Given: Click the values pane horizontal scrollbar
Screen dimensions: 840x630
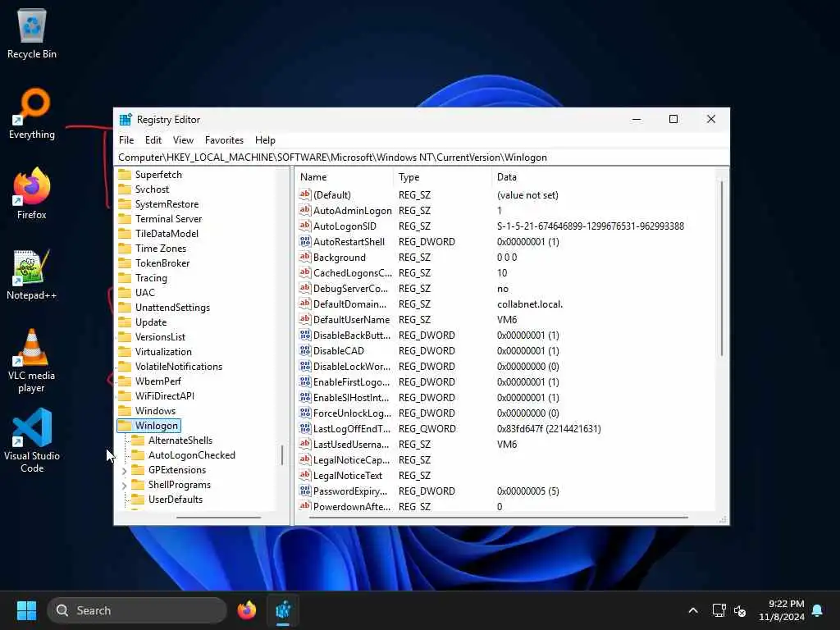Looking at the screenshot, I should (x=498, y=518).
